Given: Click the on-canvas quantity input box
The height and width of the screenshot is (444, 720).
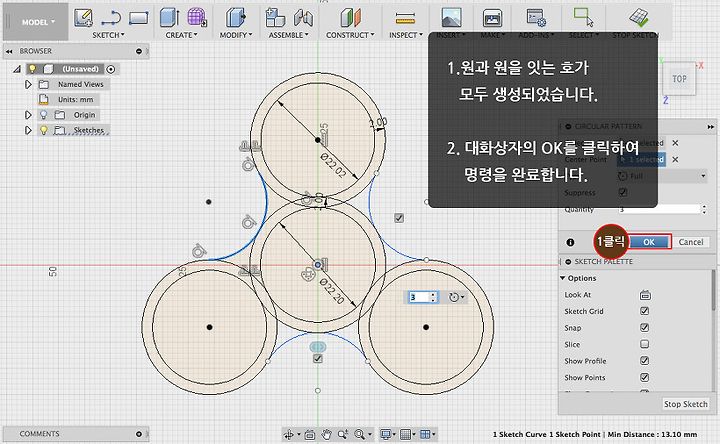Looking at the screenshot, I should (x=418, y=298).
